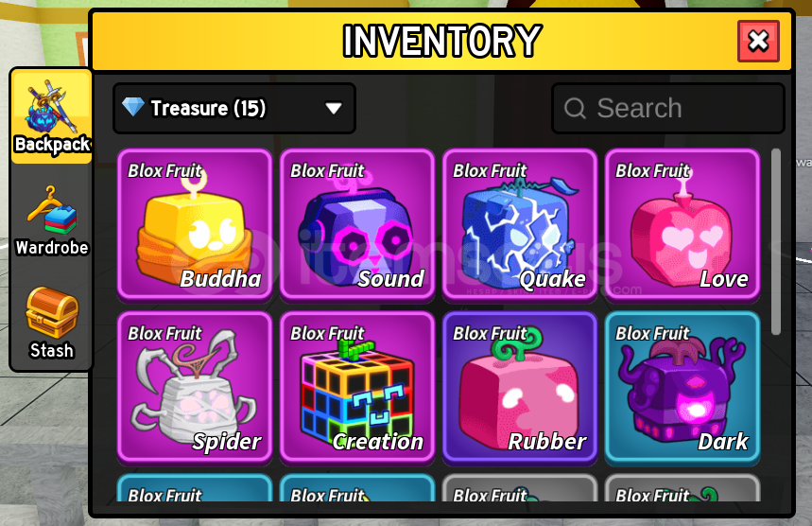This screenshot has height=526, width=812.
Task: Open the Backpack tab
Action: (52, 116)
